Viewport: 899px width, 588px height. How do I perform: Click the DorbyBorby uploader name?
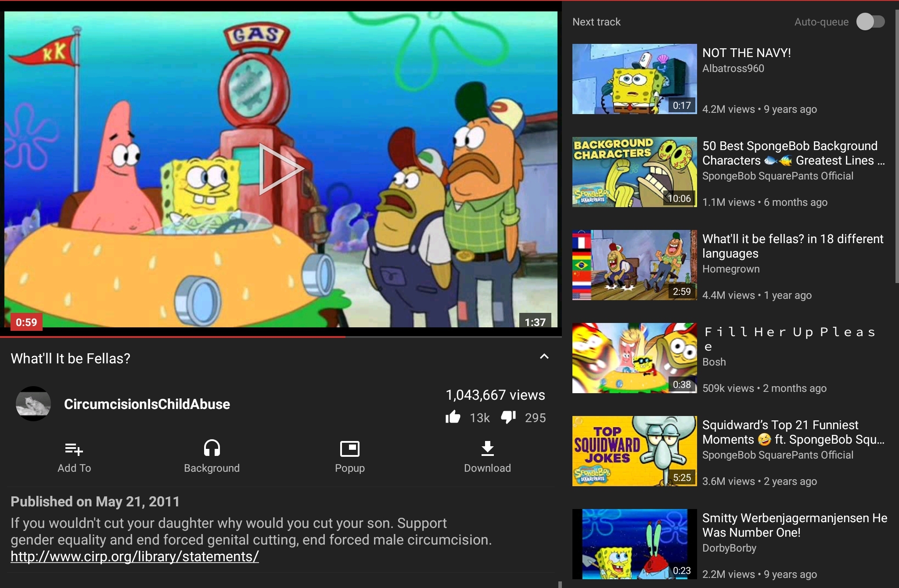pos(729,548)
